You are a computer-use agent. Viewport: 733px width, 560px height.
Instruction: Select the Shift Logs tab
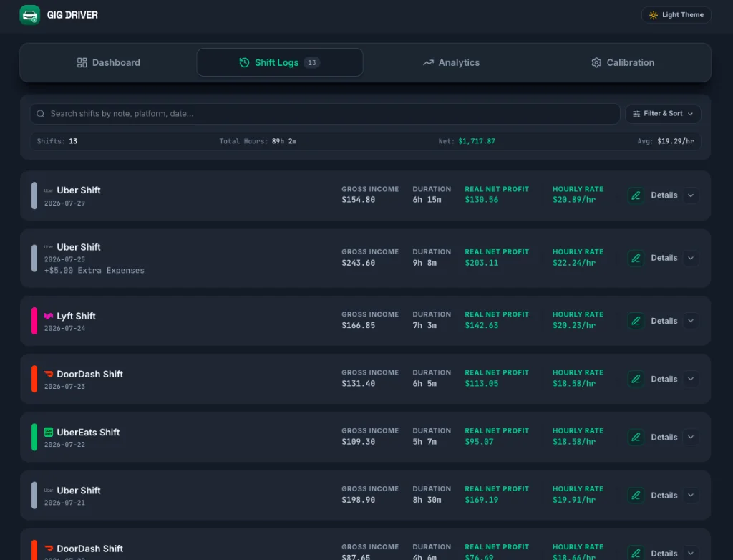tap(280, 63)
